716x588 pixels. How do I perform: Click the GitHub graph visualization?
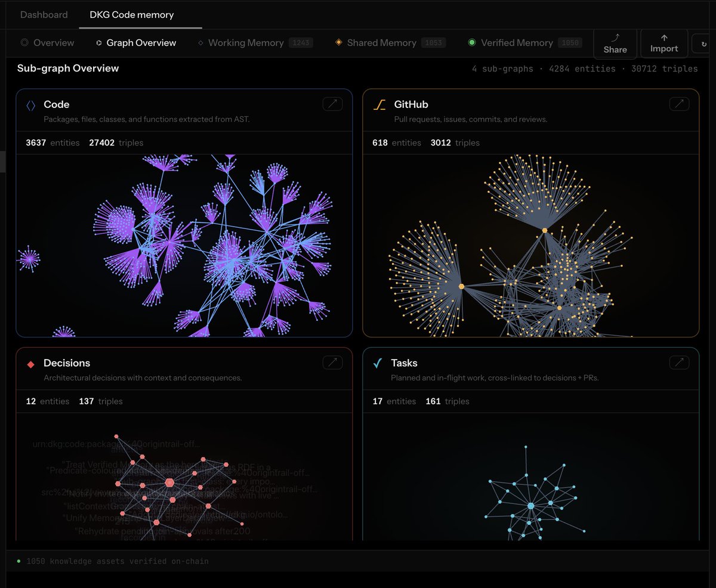[x=531, y=246]
